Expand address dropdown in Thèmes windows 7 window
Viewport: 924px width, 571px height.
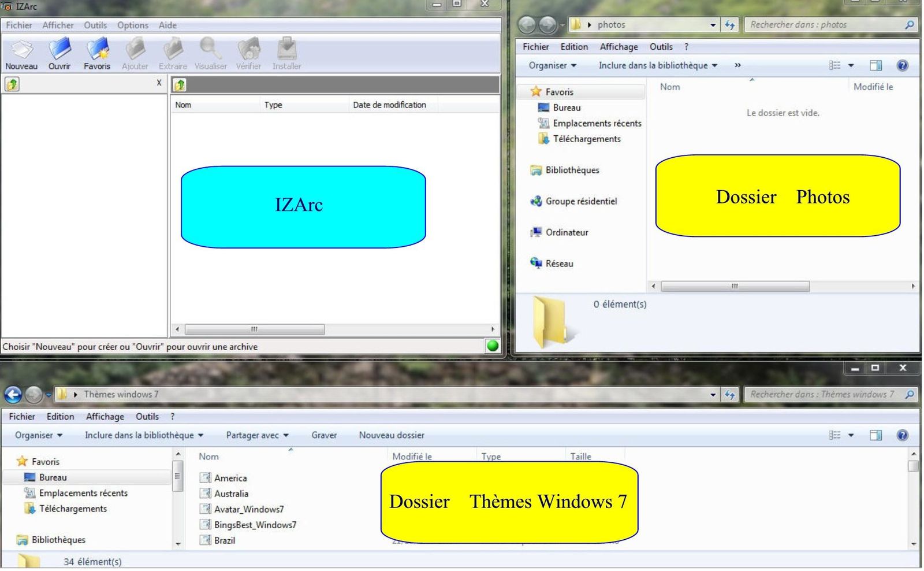pyautogui.click(x=713, y=395)
